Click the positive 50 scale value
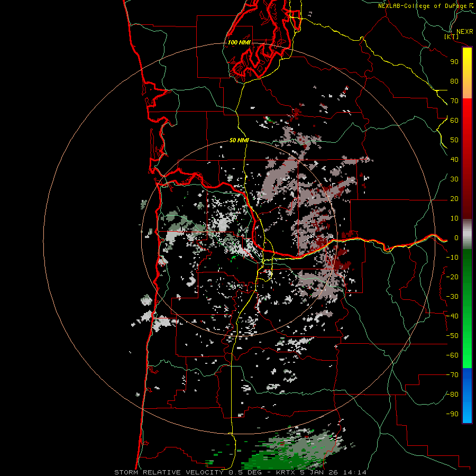This screenshot has height=476, width=476. pos(454,140)
